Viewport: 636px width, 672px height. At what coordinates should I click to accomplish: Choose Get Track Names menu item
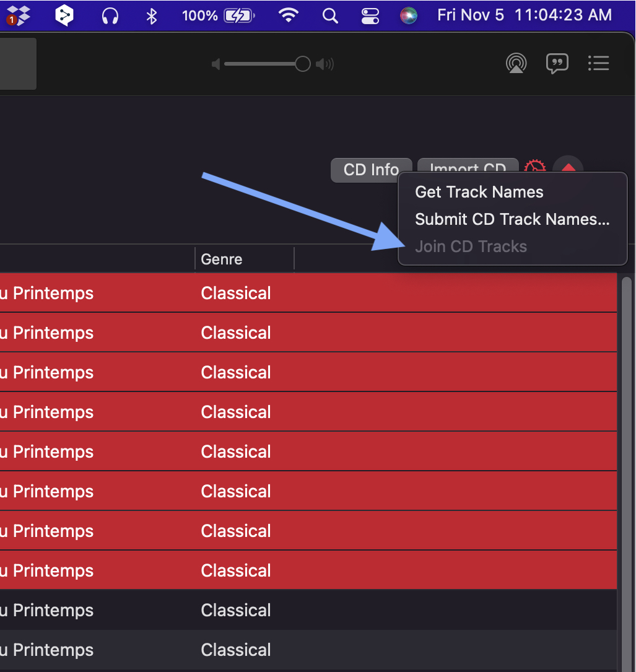tap(479, 192)
